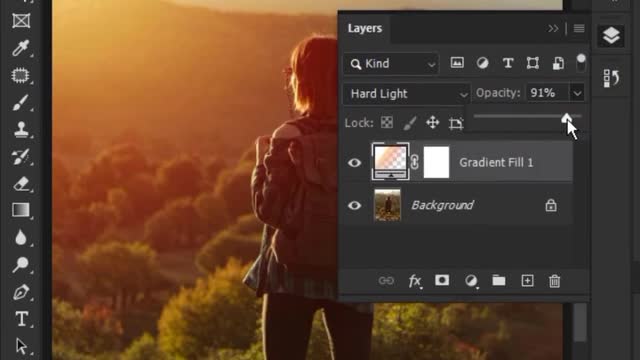Viewport: 640px width, 360px height.
Task: Open the Hard Light blend mode dropdown
Action: click(x=407, y=94)
